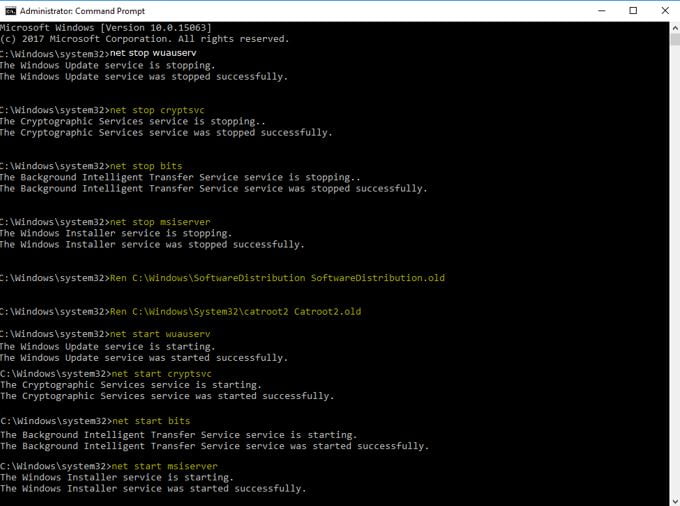Click 'Cryptographic Services service is starting.' line
The width and height of the screenshot is (680, 506).
tap(131, 385)
